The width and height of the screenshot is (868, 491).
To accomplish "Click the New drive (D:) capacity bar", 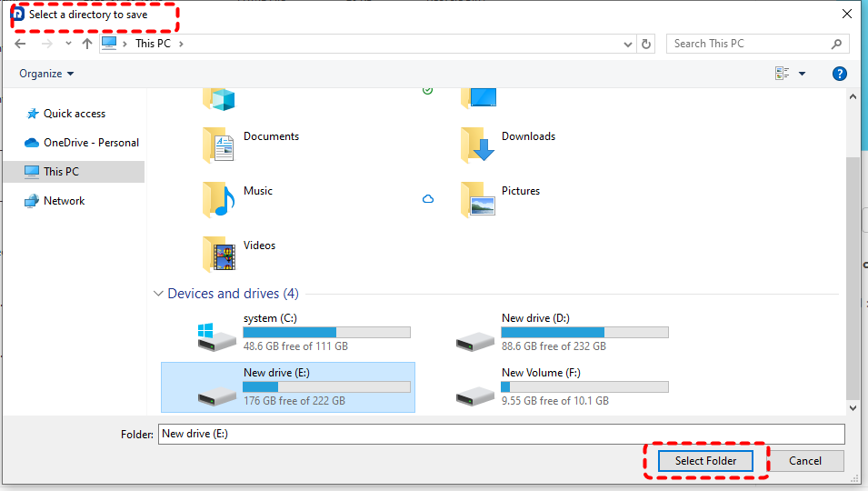I will pyautogui.click(x=584, y=332).
